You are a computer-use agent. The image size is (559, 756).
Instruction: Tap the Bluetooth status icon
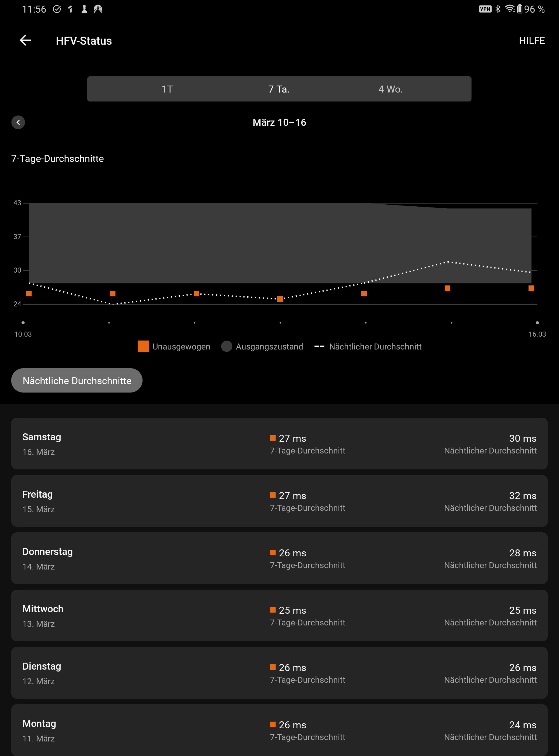pos(498,9)
